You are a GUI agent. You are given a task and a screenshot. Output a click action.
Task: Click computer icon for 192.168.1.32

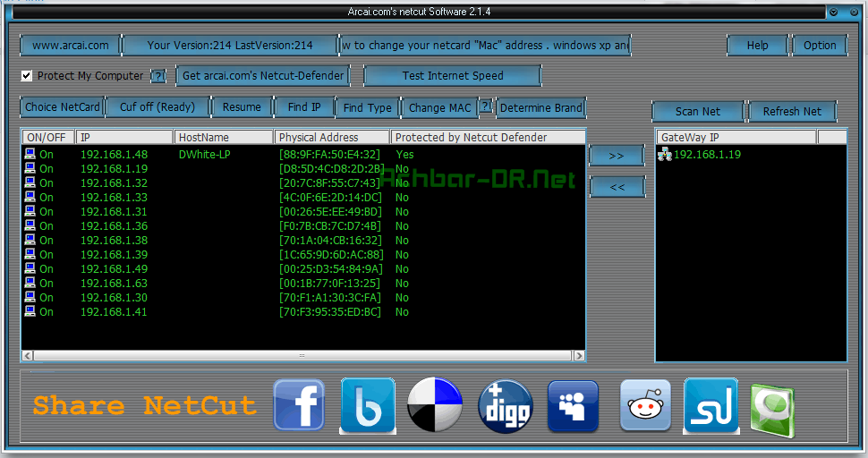coord(30,182)
